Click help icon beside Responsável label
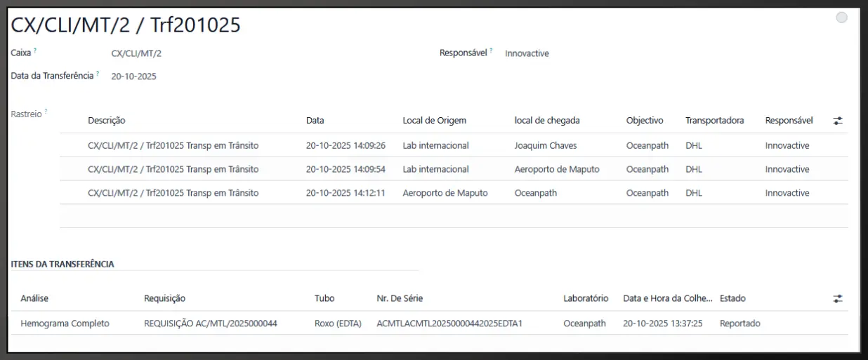 coord(491,51)
